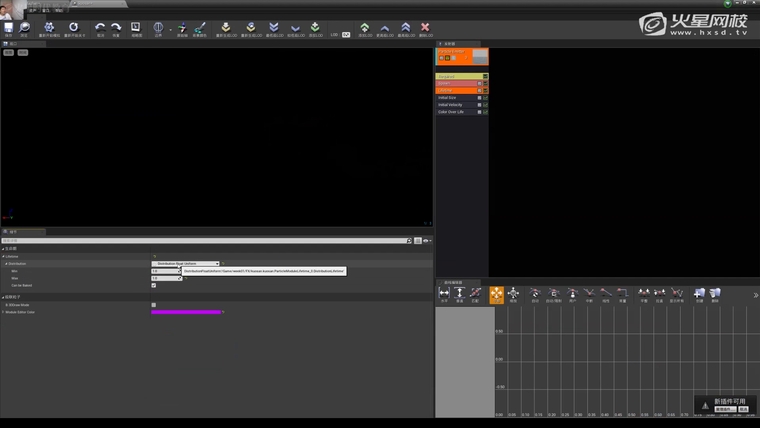The image size is (760, 428).
Task: Click the Redo arrow icon
Action: coord(116,28)
